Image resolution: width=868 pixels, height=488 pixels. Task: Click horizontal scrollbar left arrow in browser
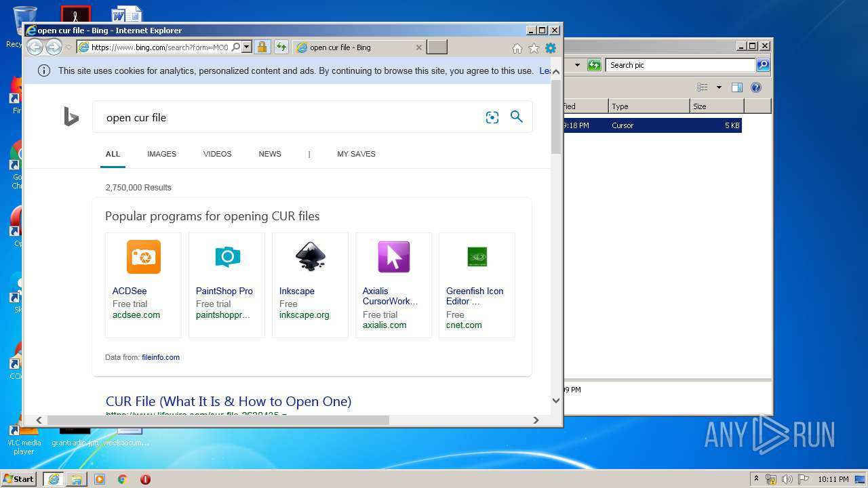tap(39, 420)
